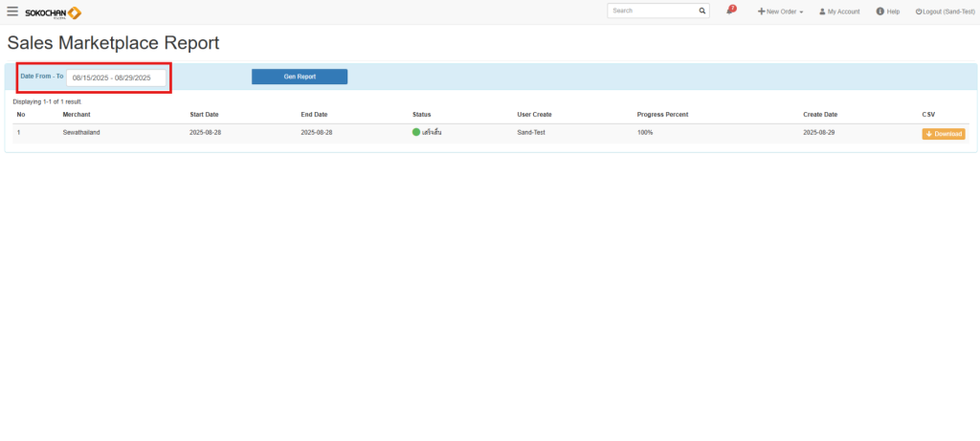This screenshot has height=441, width=980.
Task: Click the search magnifier icon
Action: (702, 11)
